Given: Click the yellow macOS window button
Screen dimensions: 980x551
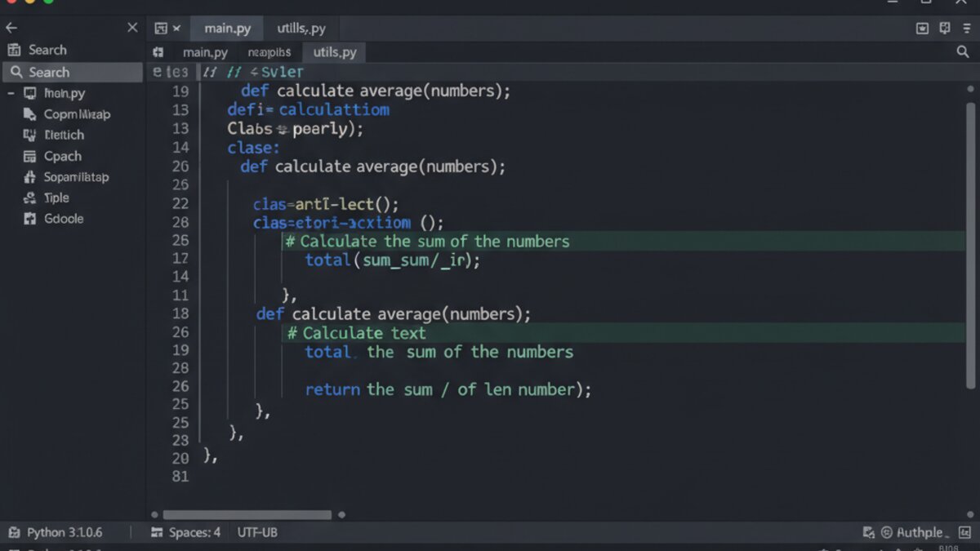Looking at the screenshot, I should [x=29, y=2].
